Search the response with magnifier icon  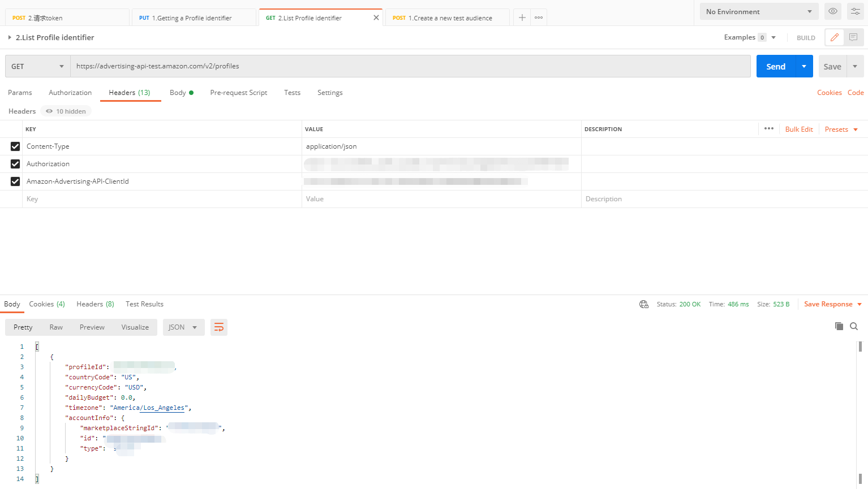click(x=854, y=326)
